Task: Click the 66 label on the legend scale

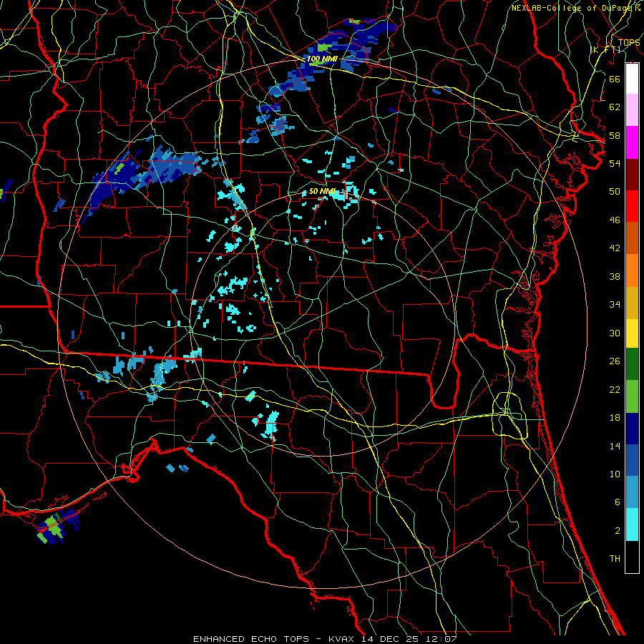Action: pyautogui.click(x=615, y=79)
